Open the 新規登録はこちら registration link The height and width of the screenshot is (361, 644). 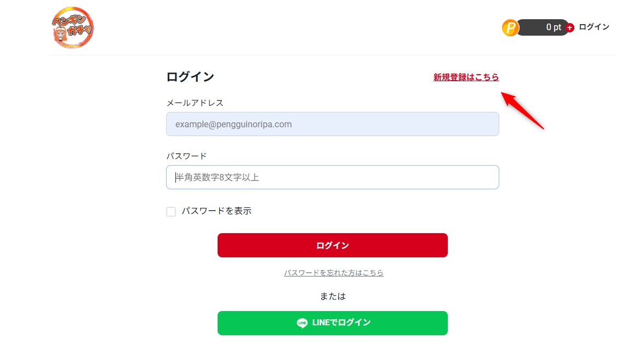click(466, 77)
